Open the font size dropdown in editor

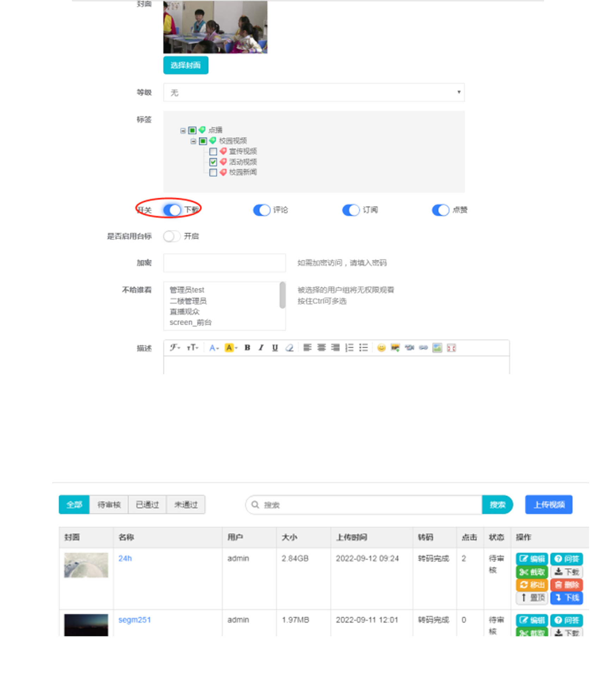[193, 348]
